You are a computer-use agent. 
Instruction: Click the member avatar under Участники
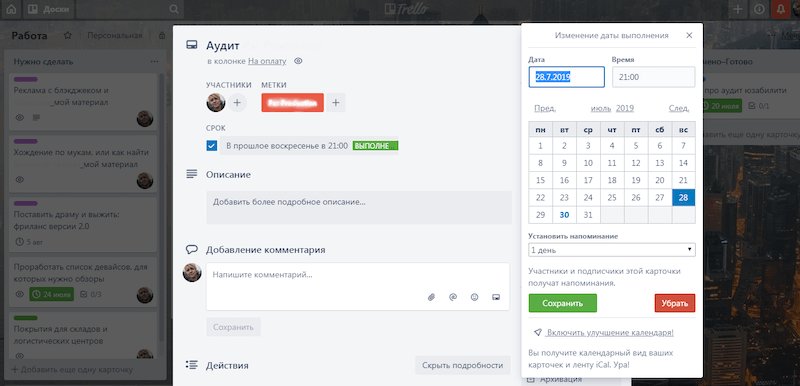216,102
